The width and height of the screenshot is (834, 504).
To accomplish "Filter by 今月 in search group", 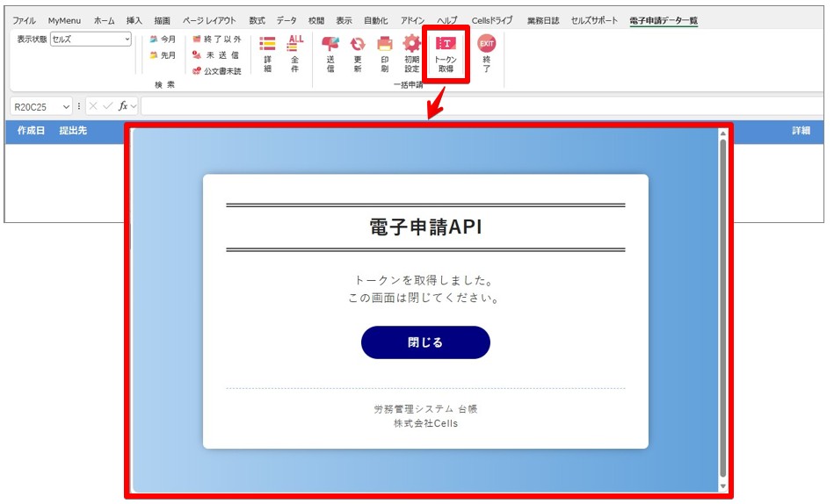I will point(163,40).
